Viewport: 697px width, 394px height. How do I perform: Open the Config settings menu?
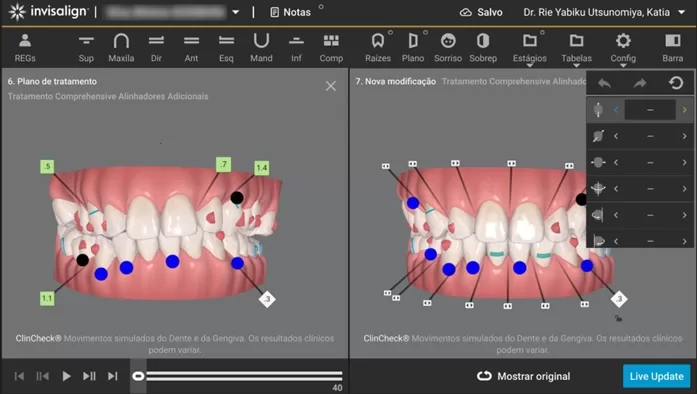click(x=623, y=49)
